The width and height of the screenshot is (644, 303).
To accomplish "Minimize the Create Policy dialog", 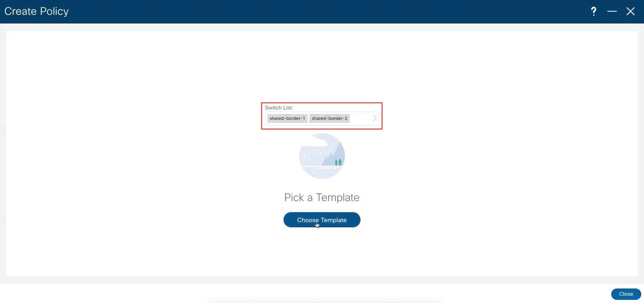I will [612, 11].
